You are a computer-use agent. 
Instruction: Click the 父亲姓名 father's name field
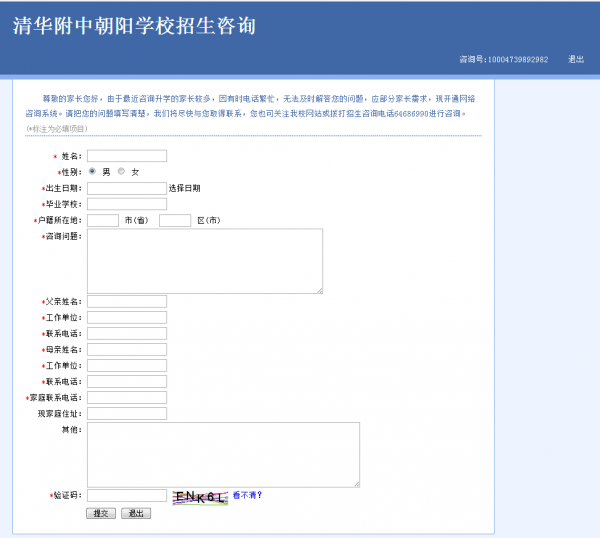(x=127, y=302)
